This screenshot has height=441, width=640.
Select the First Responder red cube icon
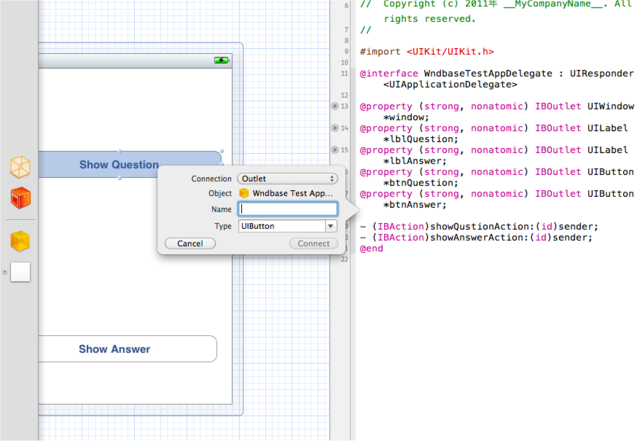(x=20, y=198)
